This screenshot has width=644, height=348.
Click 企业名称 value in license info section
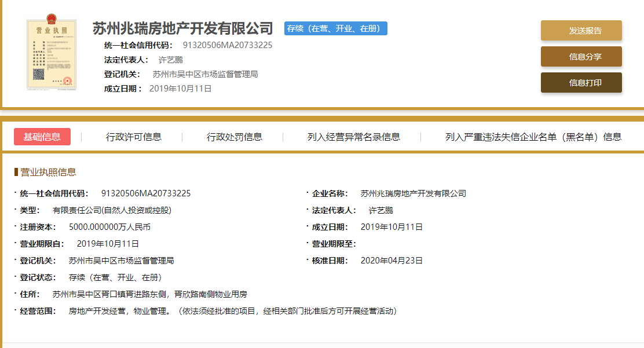pyautogui.click(x=413, y=193)
